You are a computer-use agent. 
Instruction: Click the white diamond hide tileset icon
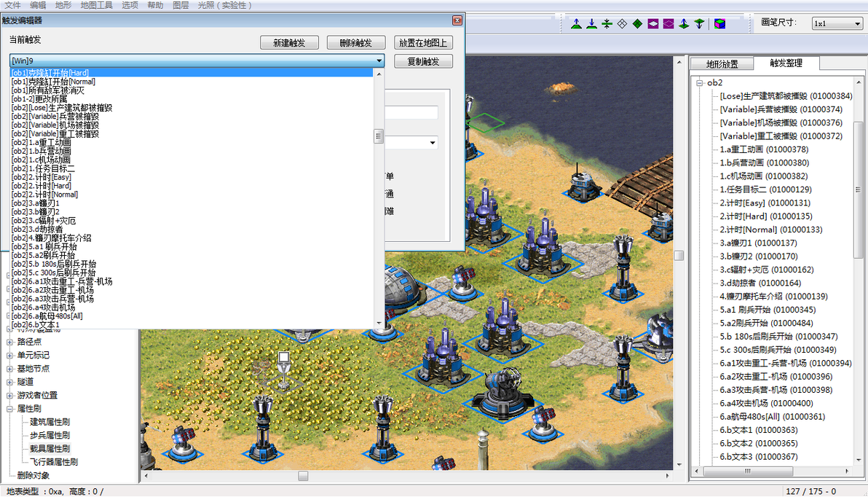(622, 24)
